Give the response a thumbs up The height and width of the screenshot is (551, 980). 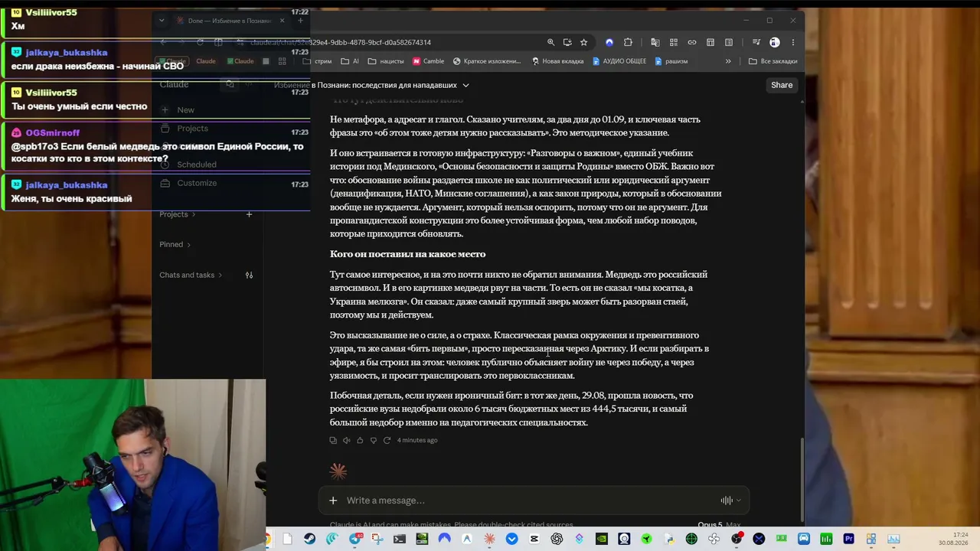point(360,440)
